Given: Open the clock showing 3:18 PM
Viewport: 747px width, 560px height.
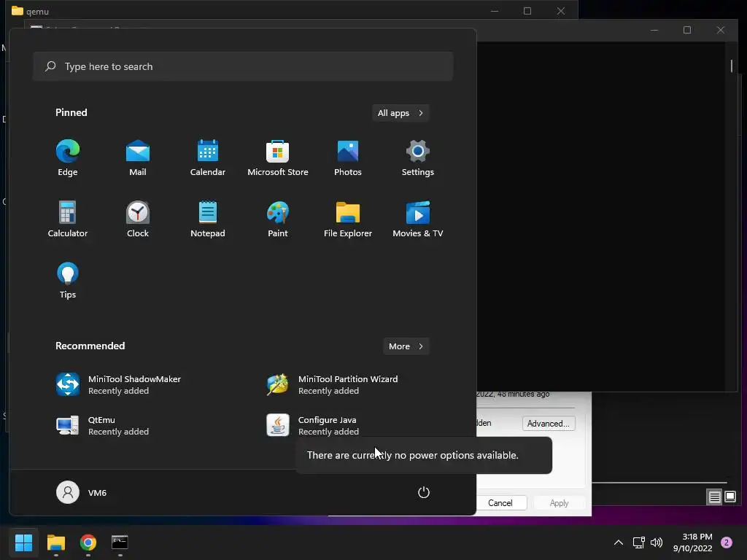Looking at the screenshot, I should (x=692, y=542).
